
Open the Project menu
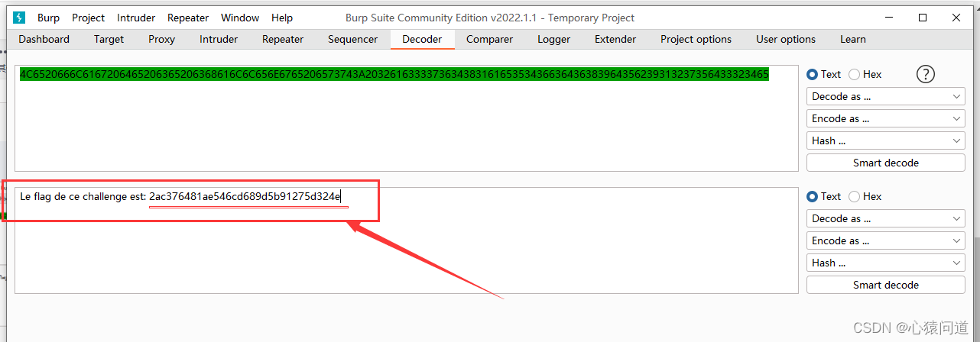pos(89,18)
